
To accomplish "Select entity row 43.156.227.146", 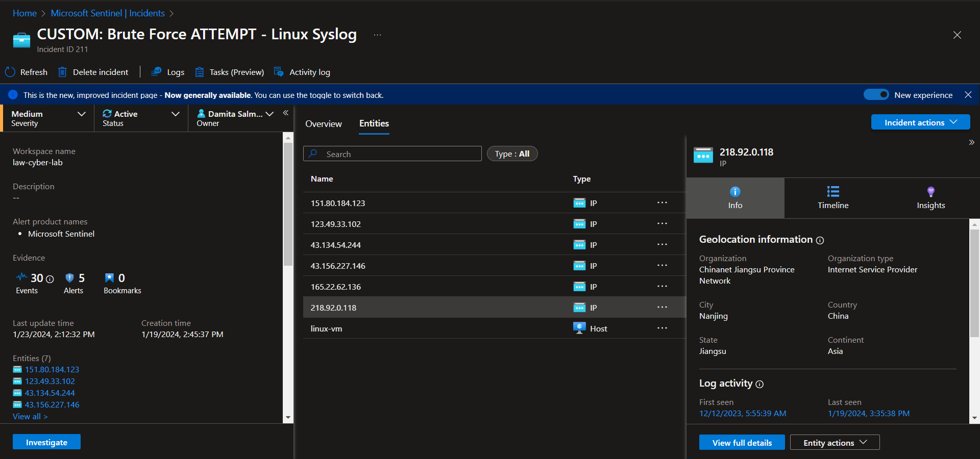I will click(494, 266).
